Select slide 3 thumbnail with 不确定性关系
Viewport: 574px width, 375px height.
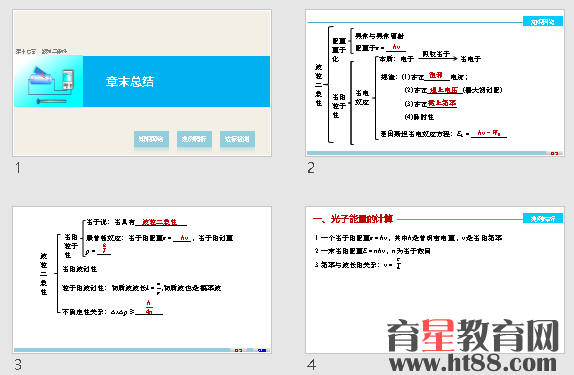coord(142,280)
